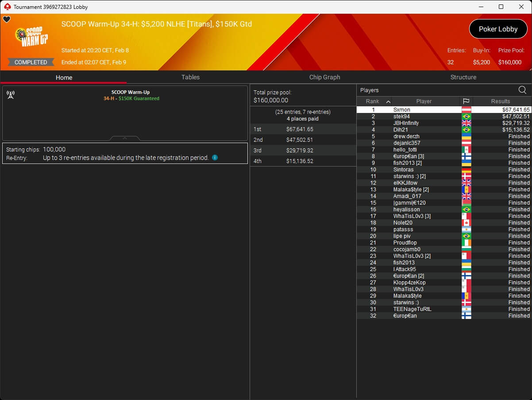Collapse the tournament info panel chevron
Image resolution: width=532 pixels, height=400 pixels.
point(124,138)
